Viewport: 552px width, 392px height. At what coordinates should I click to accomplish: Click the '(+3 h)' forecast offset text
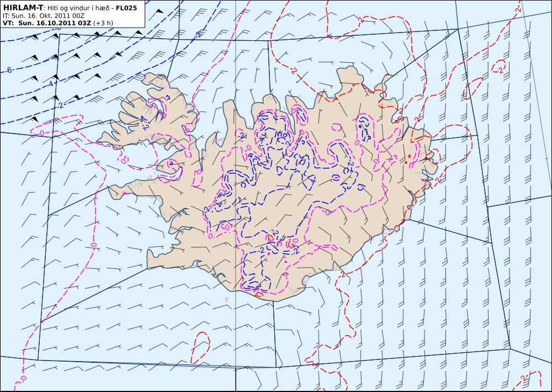click(x=104, y=23)
